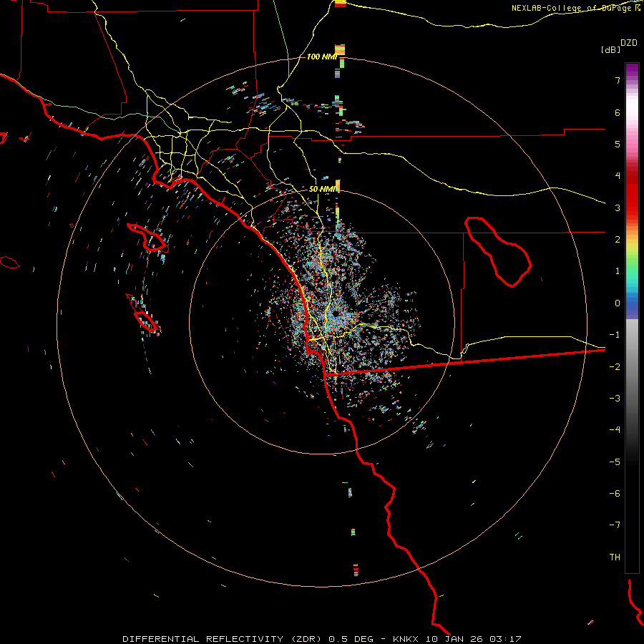644x644 pixels.
Task: Click the 5 dB label on the legend
Action: coord(618,144)
